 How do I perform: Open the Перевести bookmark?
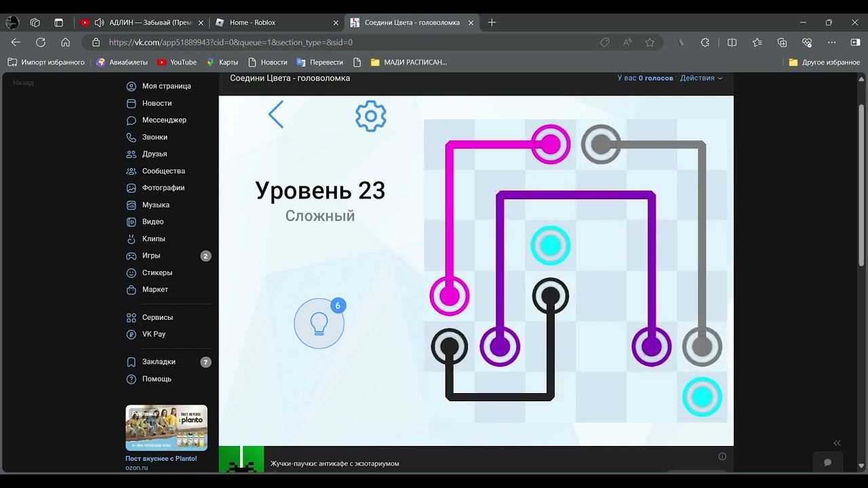pyautogui.click(x=319, y=62)
